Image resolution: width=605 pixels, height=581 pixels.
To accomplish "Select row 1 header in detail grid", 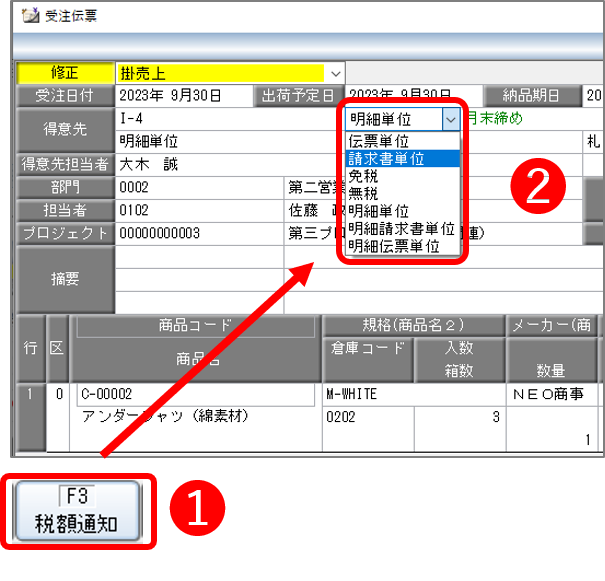I will click(30, 417).
